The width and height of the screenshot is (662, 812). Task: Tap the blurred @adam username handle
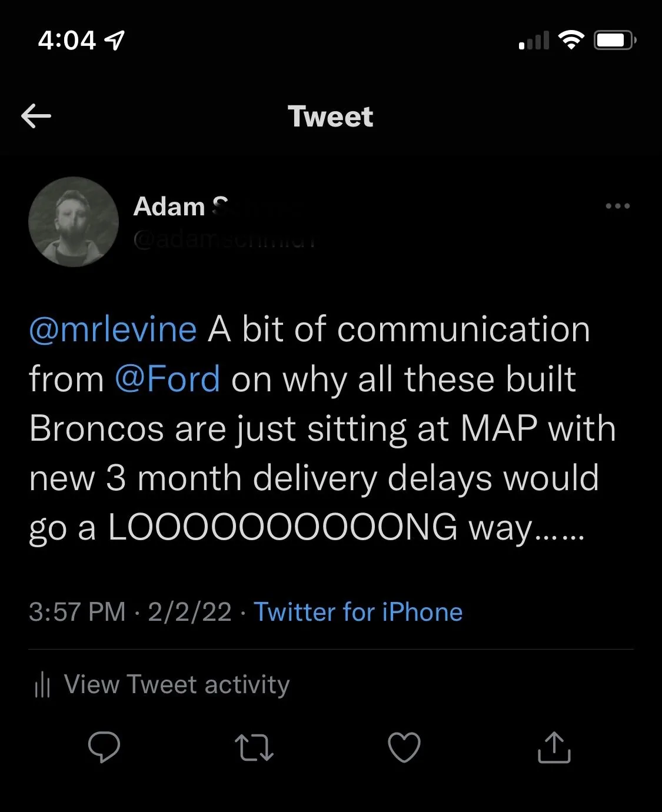224,240
